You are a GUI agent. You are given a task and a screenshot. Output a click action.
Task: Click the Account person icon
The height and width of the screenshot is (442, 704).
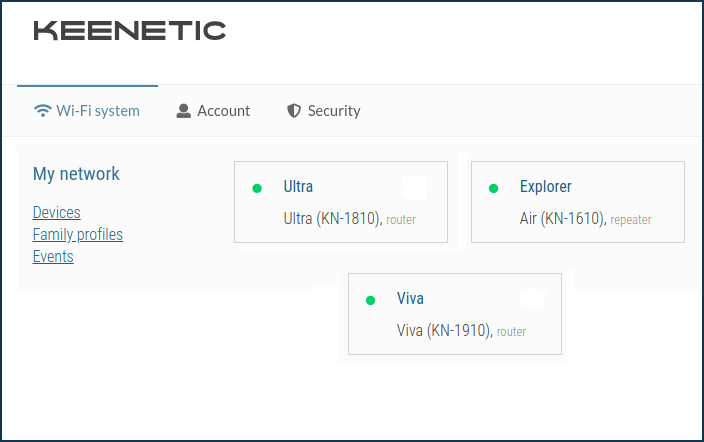pyautogui.click(x=184, y=111)
